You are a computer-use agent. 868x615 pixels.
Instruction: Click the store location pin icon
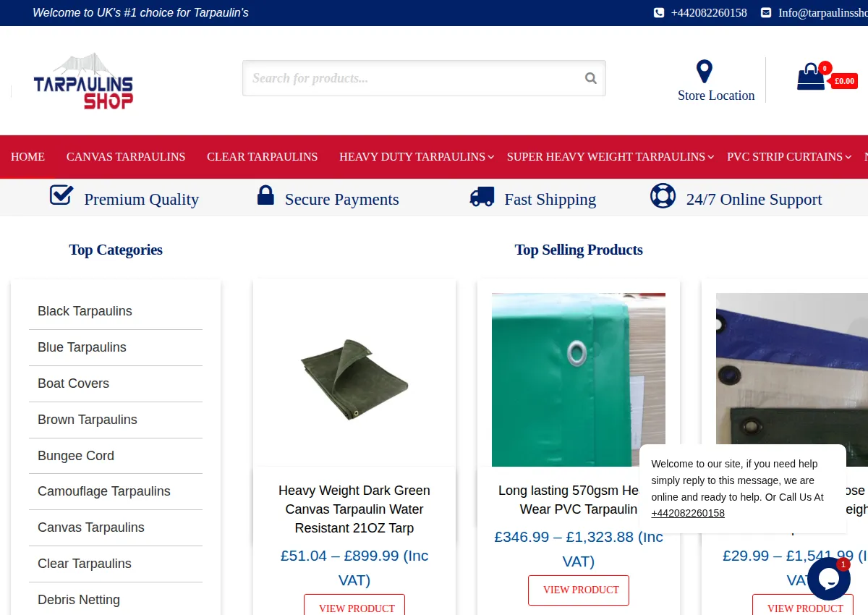coord(705,72)
